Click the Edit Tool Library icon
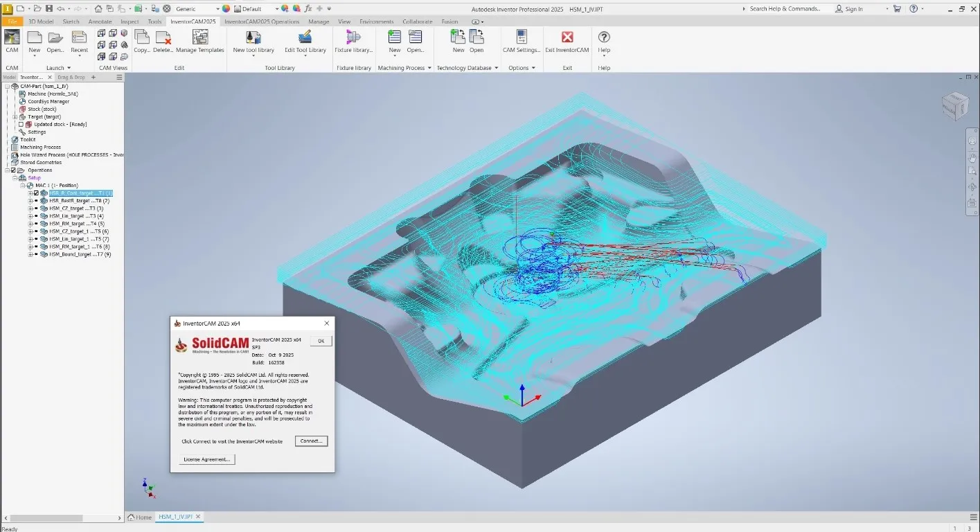980x532 pixels. coord(305,38)
